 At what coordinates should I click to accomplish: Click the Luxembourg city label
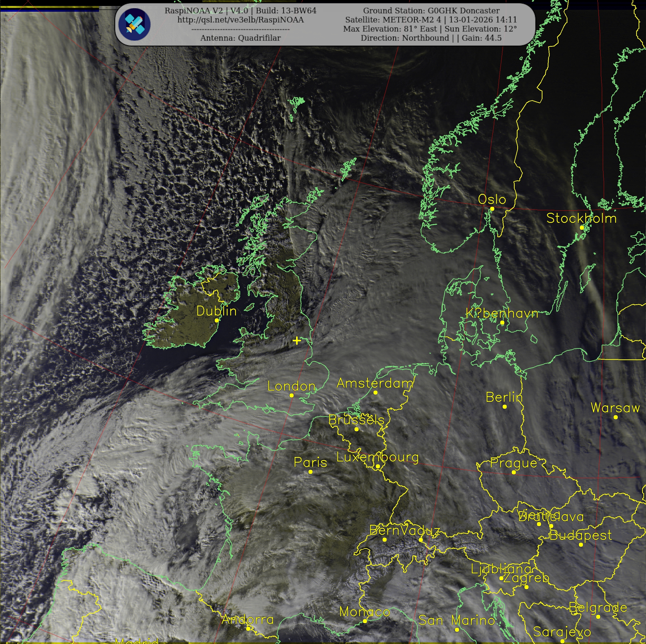378,457
